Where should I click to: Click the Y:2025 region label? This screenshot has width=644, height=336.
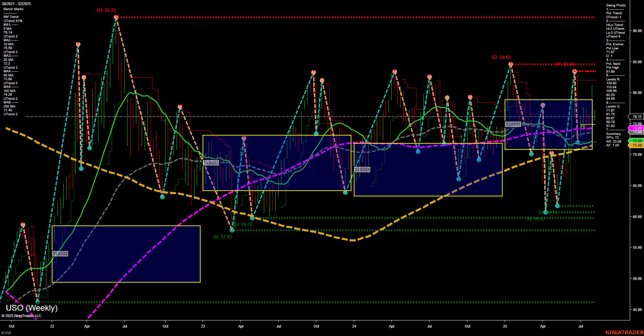(x=512, y=124)
